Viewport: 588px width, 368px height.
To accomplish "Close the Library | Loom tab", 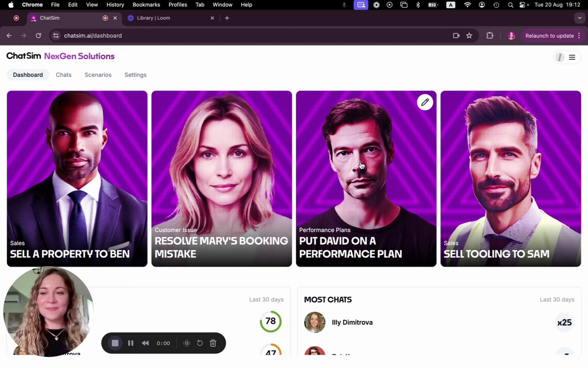I will coord(212,18).
